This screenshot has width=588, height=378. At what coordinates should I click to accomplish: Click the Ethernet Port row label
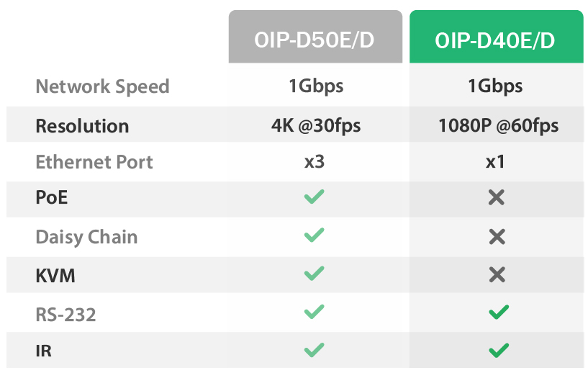pyautogui.click(x=94, y=162)
